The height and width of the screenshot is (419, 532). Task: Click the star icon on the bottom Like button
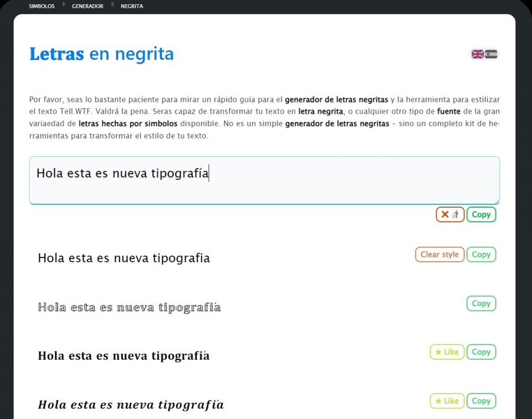(439, 401)
